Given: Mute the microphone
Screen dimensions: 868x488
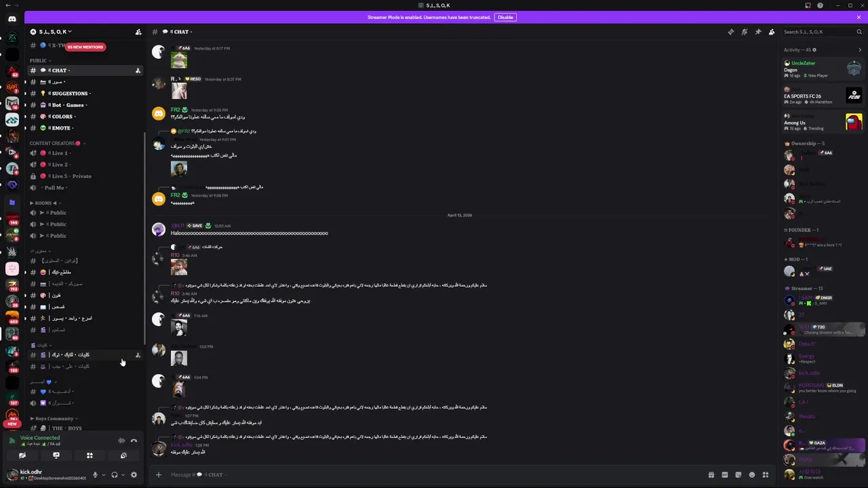Looking at the screenshot, I should pyautogui.click(x=95, y=474).
